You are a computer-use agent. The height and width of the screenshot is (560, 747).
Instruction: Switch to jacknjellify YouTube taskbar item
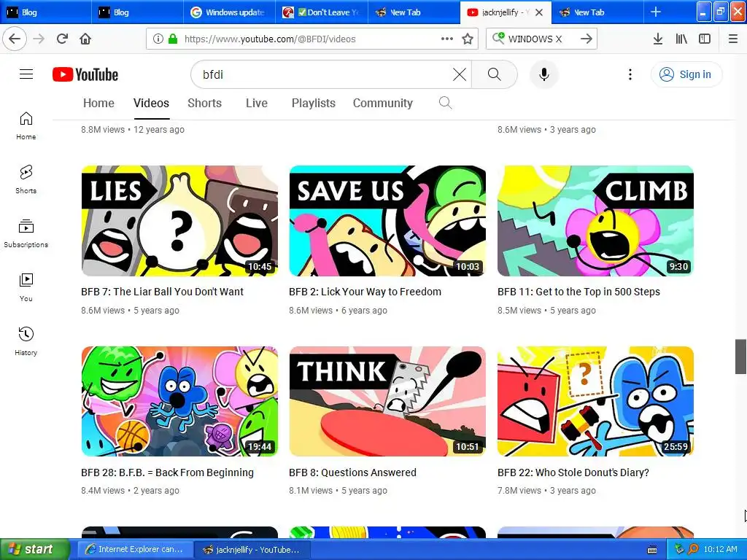252,550
